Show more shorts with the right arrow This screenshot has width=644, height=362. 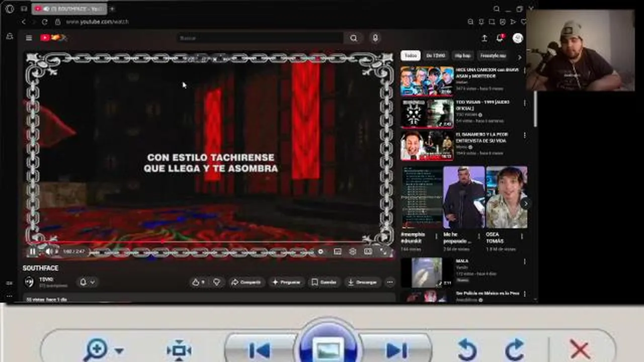[525, 204]
